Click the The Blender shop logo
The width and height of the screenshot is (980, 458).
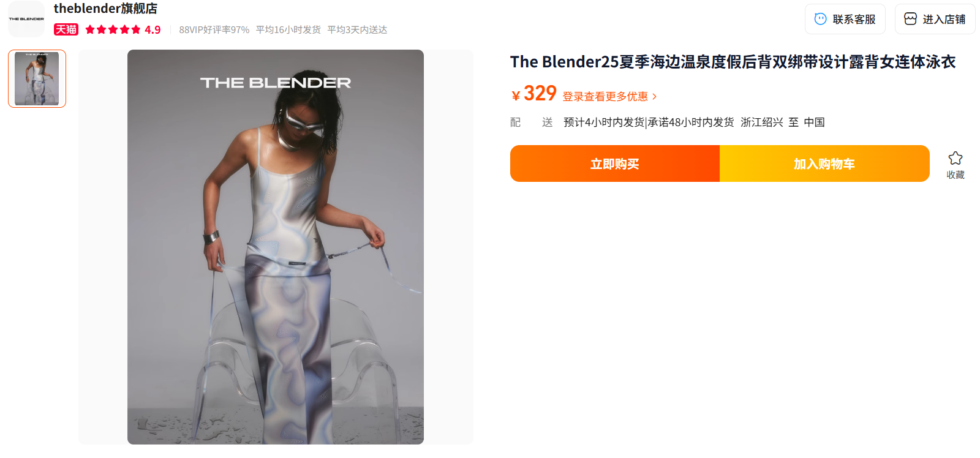[26, 19]
